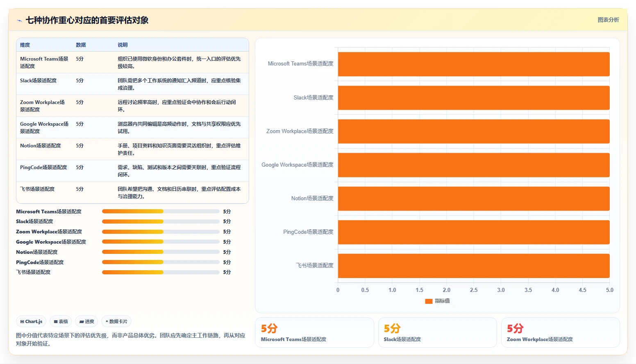
Task: Click the description starting 浏览器内共同编辑
Action: (179, 128)
